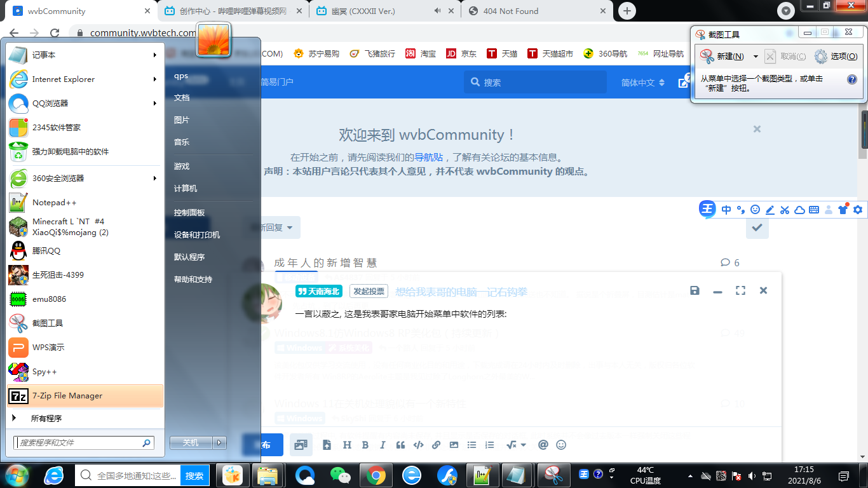Mute the 幽冥 tab audio

(x=438, y=11)
